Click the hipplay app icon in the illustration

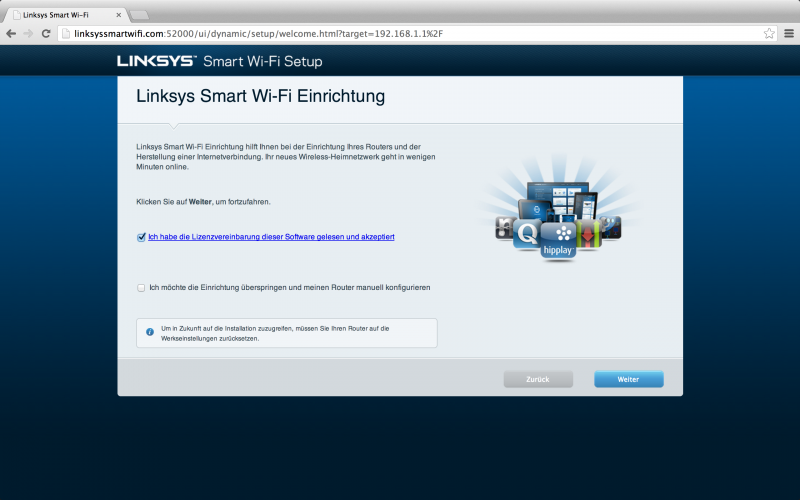[x=558, y=241]
